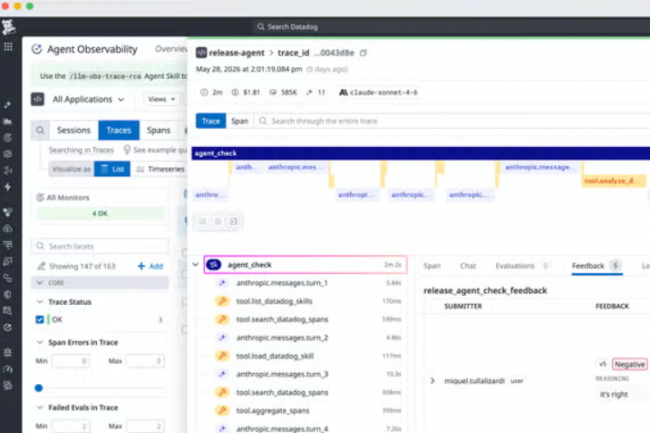Click the All Applications code icon
The height and width of the screenshot is (433, 650).
pos(38,99)
